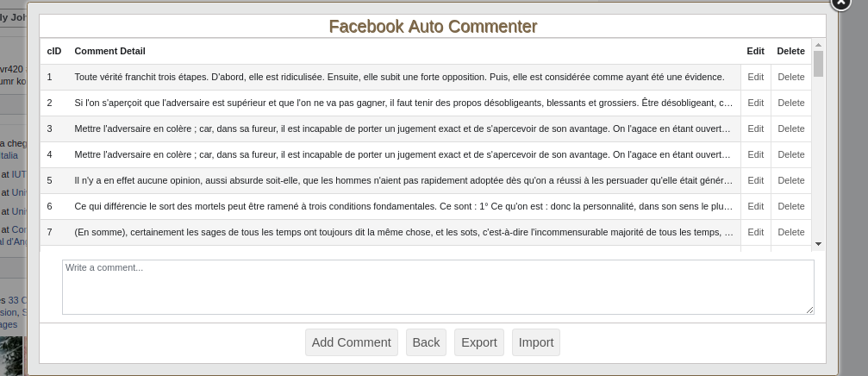Edit comment with cID 5
The image size is (868, 376).
756,180
